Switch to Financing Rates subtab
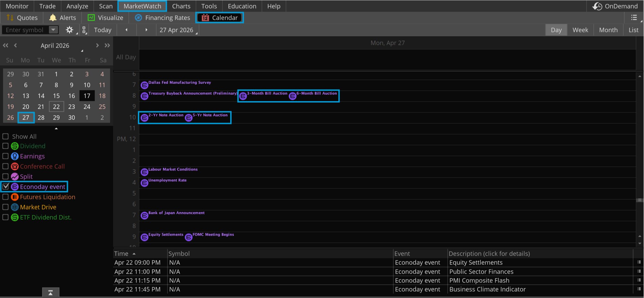 pos(163,18)
